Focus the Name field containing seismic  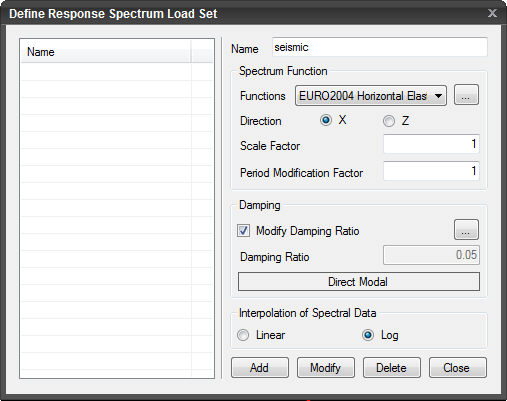pos(380,47)
